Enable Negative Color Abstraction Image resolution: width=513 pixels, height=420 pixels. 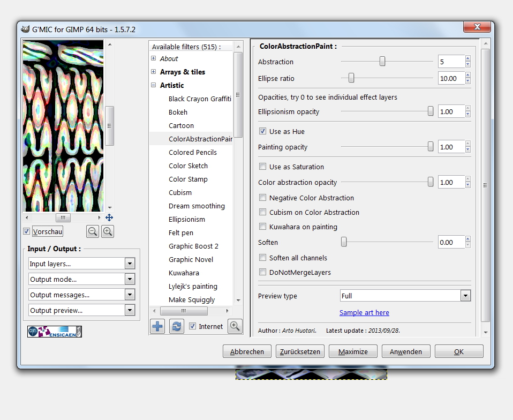[262, 198]
